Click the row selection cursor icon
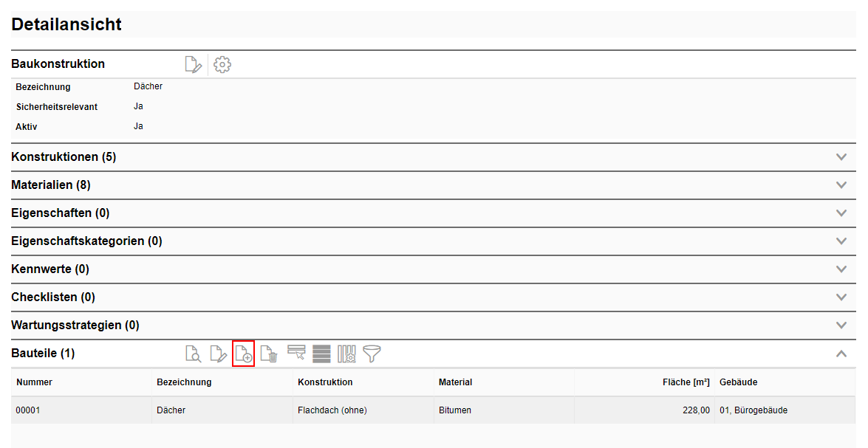This screenshot has height=448, width=868. click(x=296, y=354)
